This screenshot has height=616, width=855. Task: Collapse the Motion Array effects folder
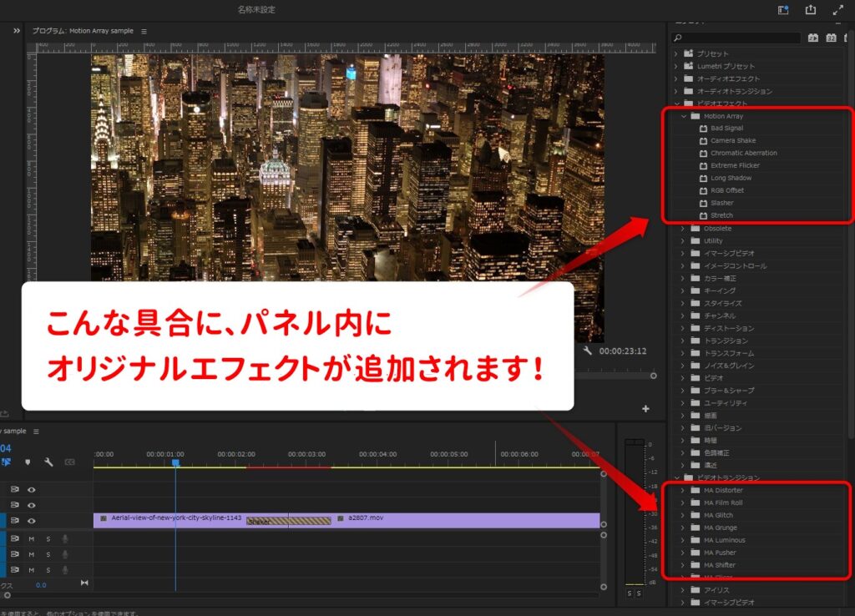(x=684, y=116)
